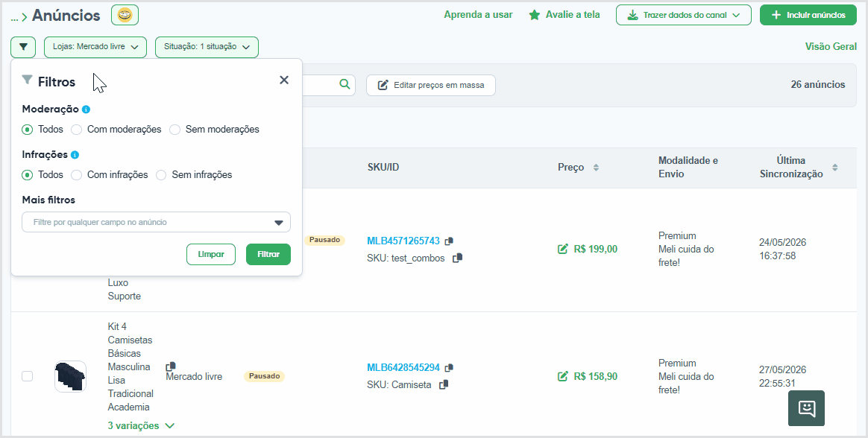Click the star Avalie a tela
The height and width of the screenshot is (438, 868).
[x=564, y=15]
